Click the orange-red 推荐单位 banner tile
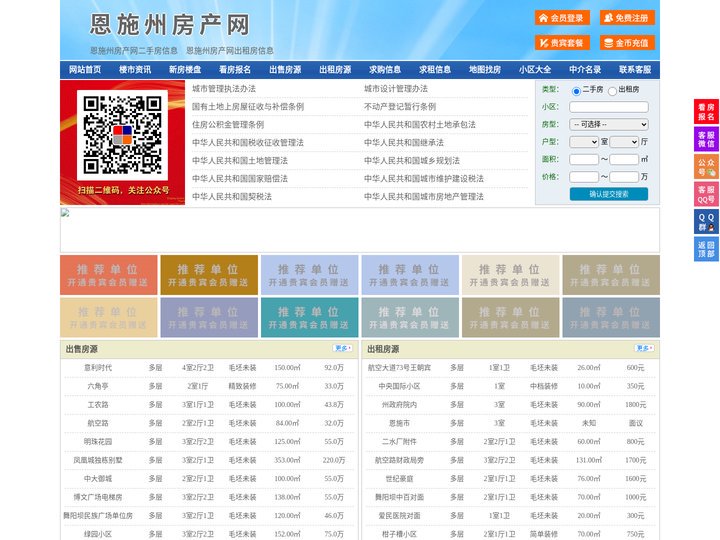 pos(109,275)
